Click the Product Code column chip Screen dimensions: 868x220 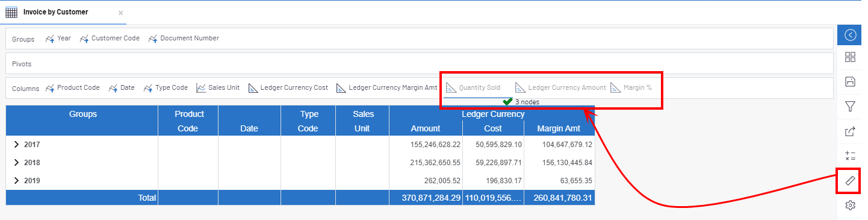tap(72, 88)
